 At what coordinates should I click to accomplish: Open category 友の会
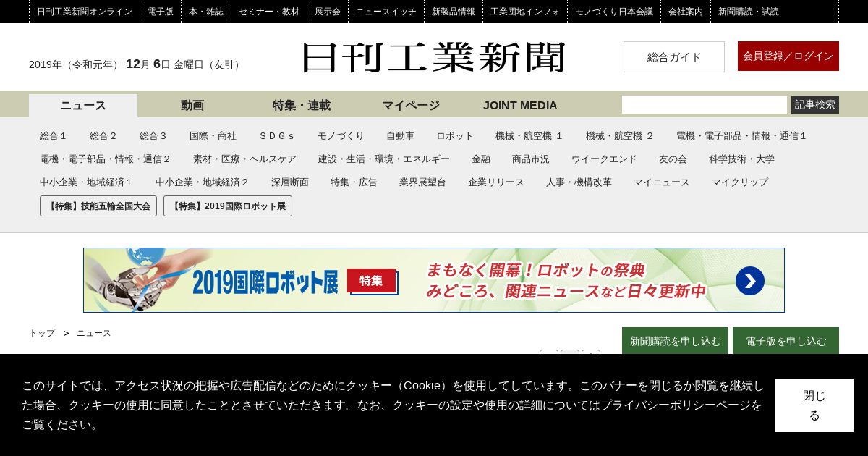(x=673, y=159)
